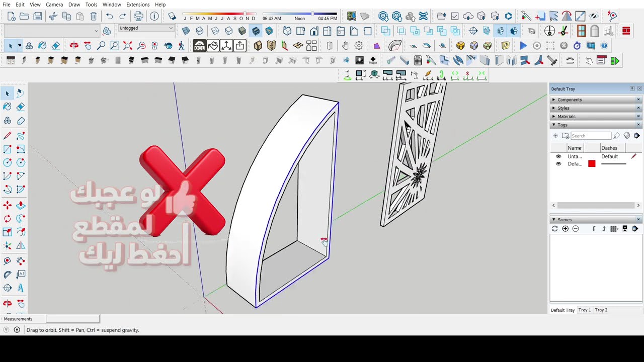Viewport: 644px width, 362px height.
Task: Toggle visibility of Untagged tag
Action: tap(558, 156)
